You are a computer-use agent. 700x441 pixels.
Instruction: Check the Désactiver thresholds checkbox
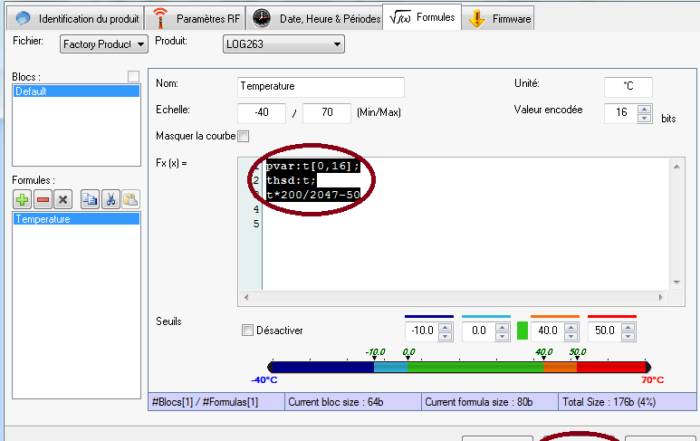[247, 330]
